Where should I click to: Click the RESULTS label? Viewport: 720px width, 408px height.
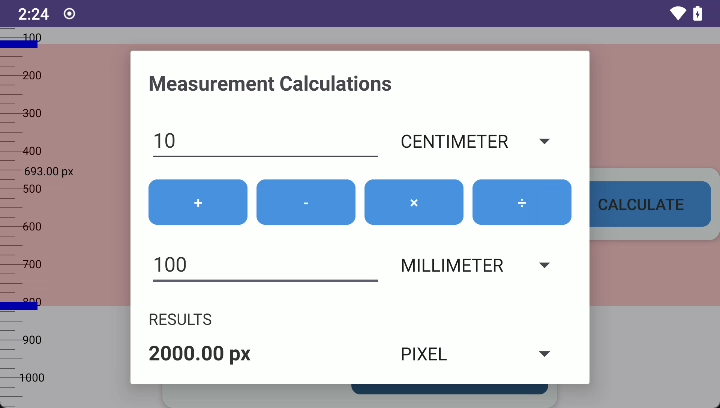(x=180, y=319)
